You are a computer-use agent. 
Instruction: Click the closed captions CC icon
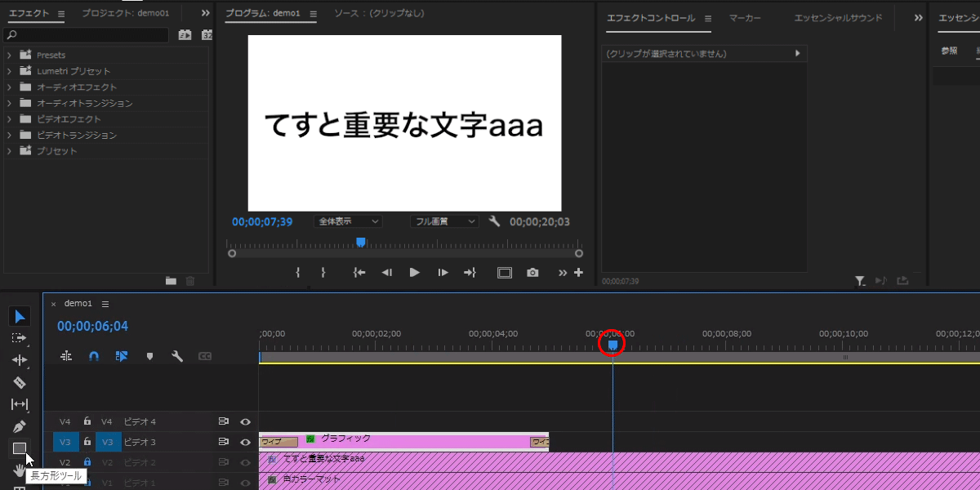(x=205, y=356)
